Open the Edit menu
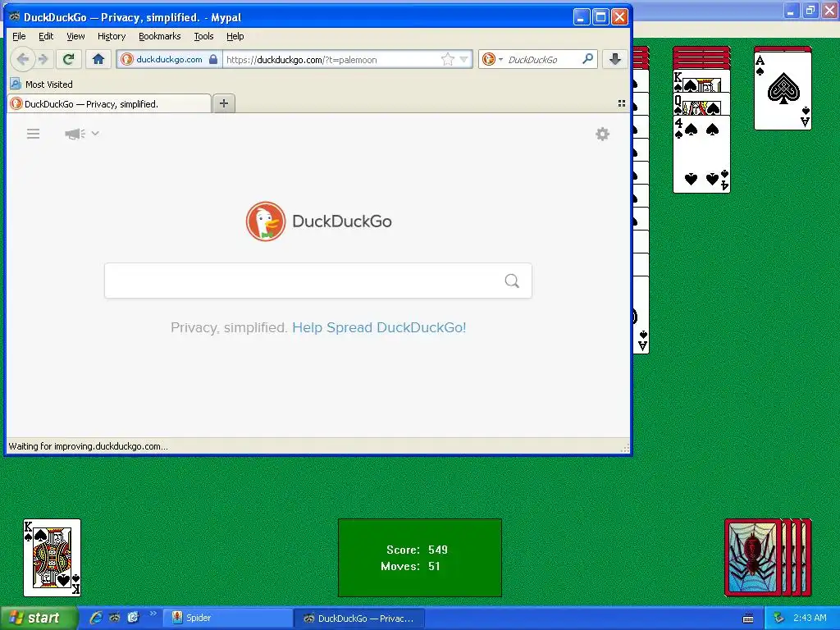 click(46, 36)
